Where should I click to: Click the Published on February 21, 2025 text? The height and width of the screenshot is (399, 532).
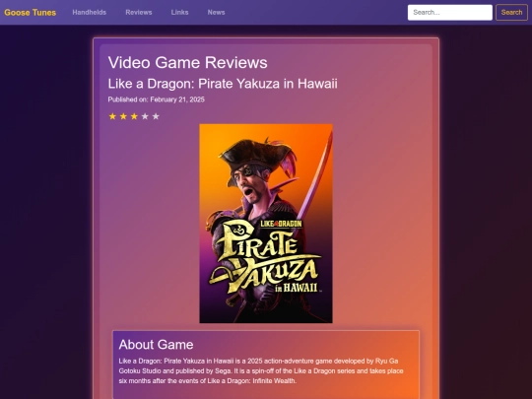coord(156,100)
